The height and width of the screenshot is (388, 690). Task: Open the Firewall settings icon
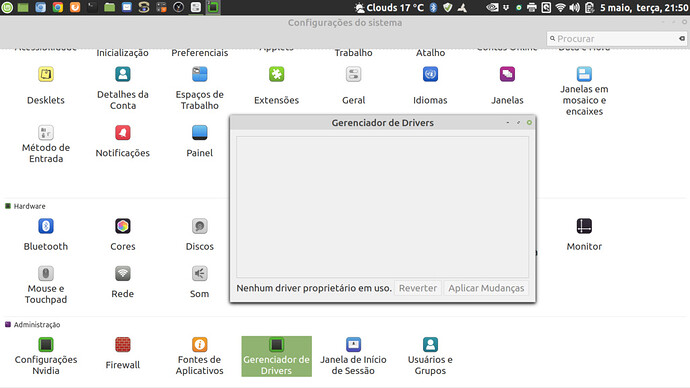(123, 344)
